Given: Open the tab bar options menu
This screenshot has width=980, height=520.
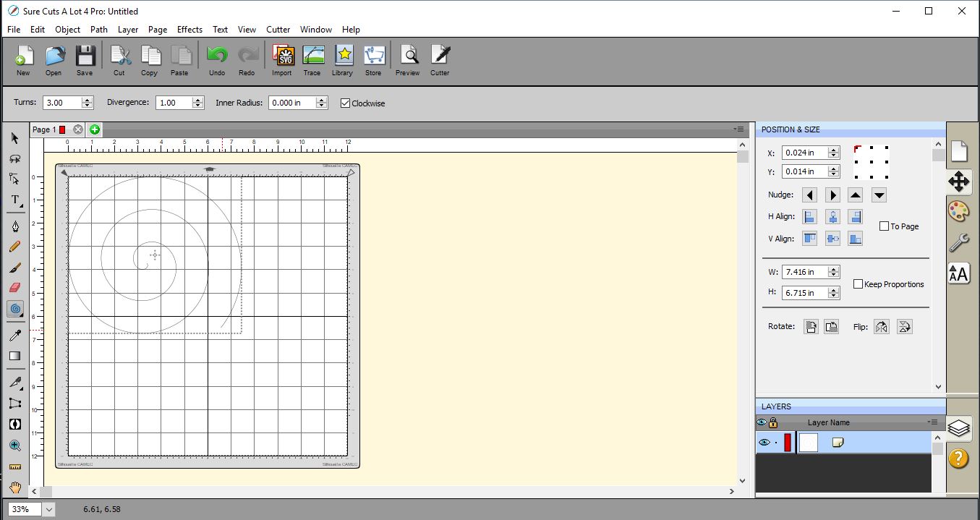Looking at the screenshot, I should [x=738, y=129].
